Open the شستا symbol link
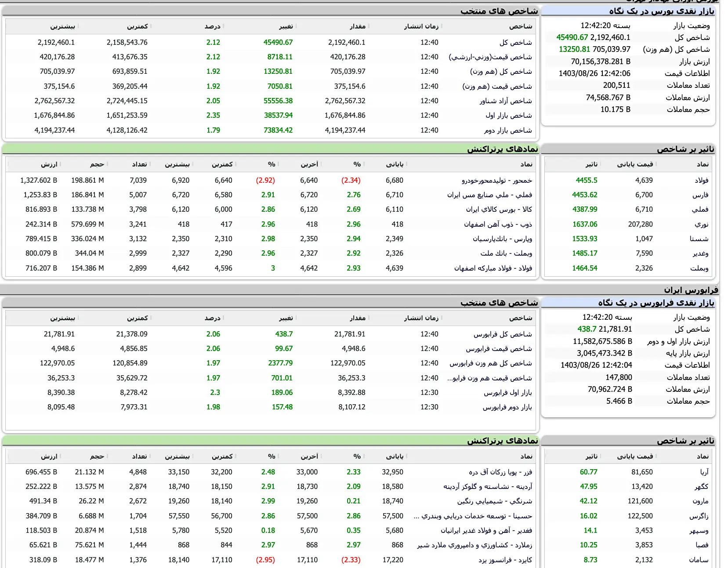This screenshot has width=728, height=568. [699, 239]
